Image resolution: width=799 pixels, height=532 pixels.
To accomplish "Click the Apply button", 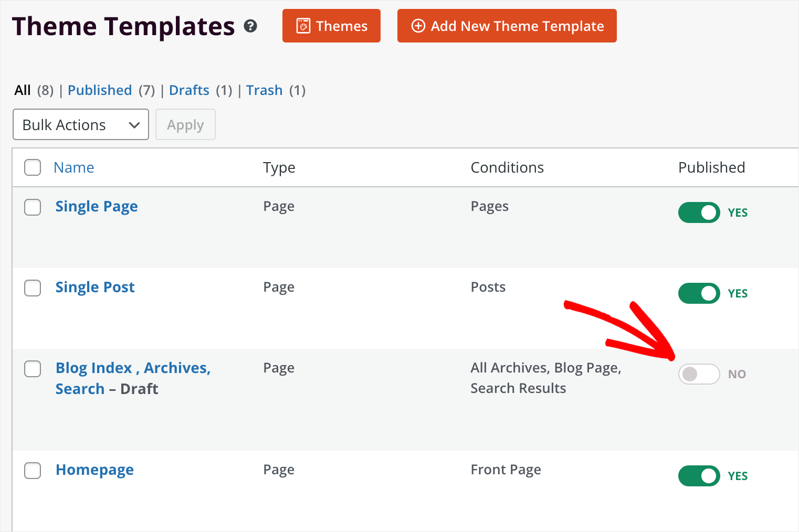I will (x=185, y=124).
